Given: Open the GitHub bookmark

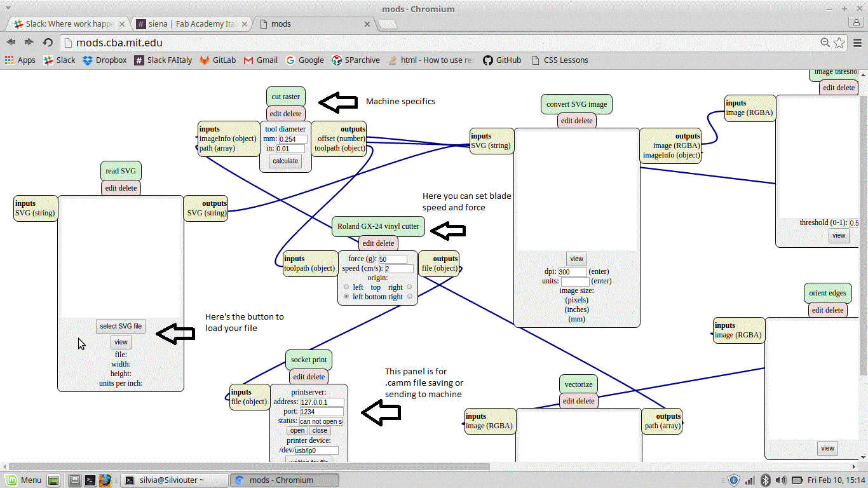Looking at the screenshot, I should click(502, 60).
